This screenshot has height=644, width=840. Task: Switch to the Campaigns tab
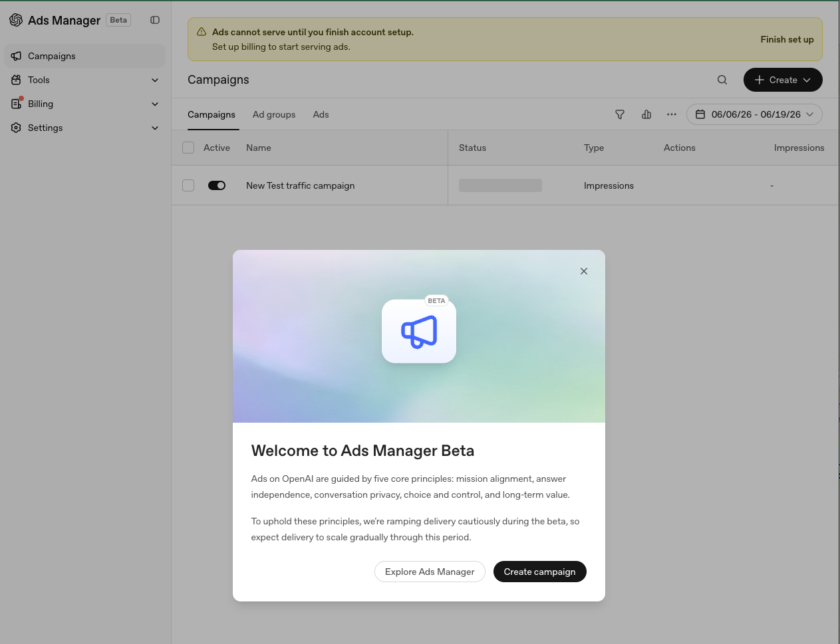[x=211, y=114]
